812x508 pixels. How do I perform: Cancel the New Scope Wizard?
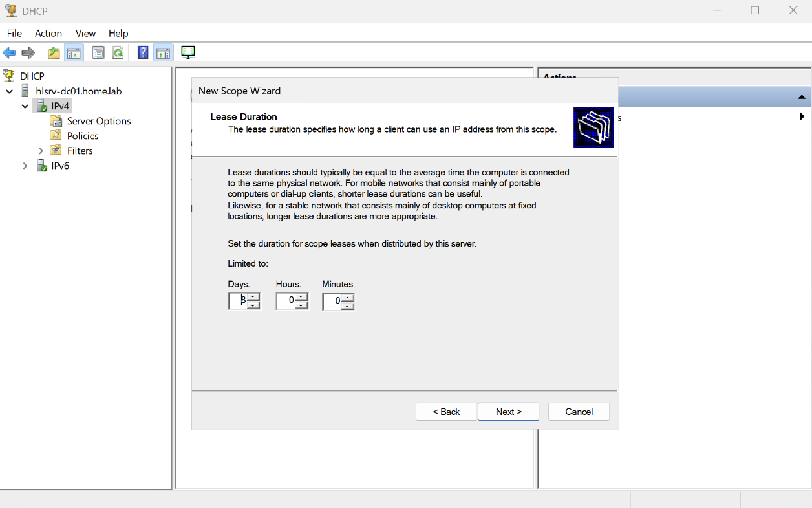pyautogui.click(x=579, y=412)
